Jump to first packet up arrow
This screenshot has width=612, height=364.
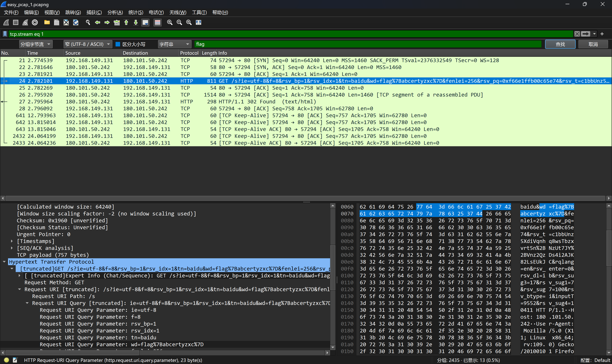(126, 22)
